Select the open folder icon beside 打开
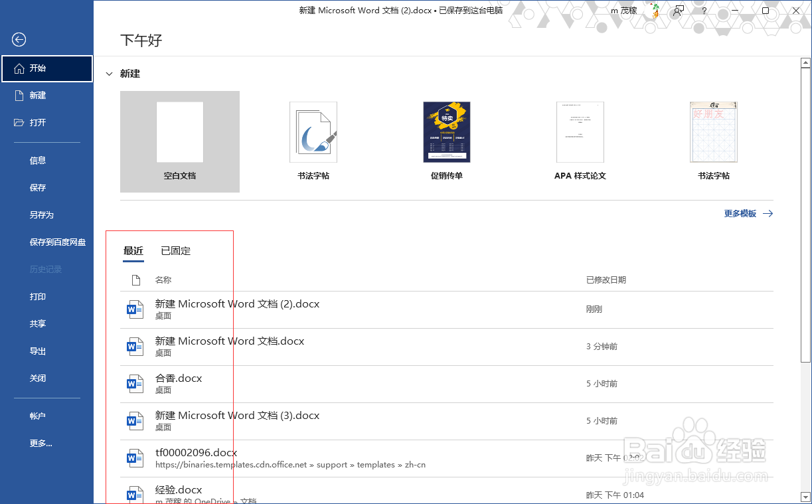The width and height of the screenshot is (812, 504). [x=19, y=123]
